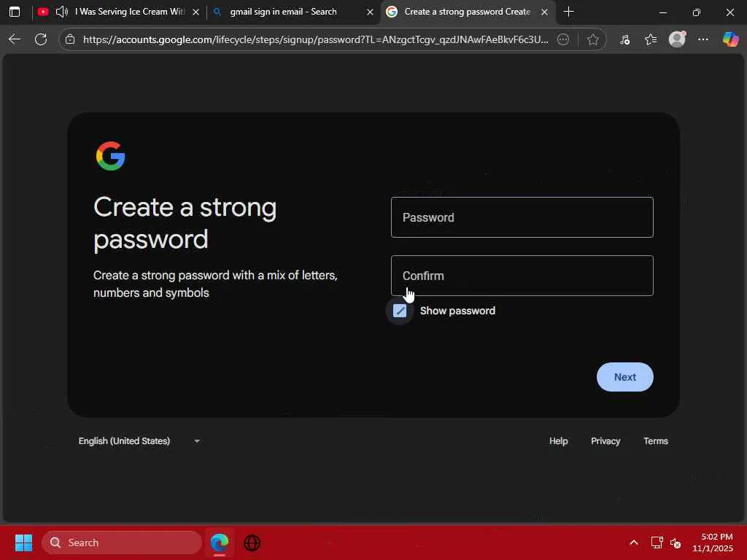The image size is (747, 560).
Task: Open the Windows Start menu
Action: pyautogui.click(x=23, y=542)
